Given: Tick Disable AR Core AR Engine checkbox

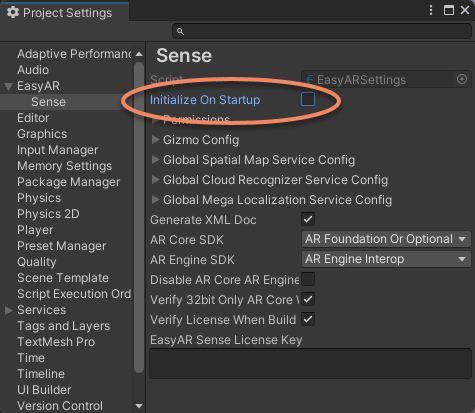Looking at the screenshot, I should coord(308,279).
